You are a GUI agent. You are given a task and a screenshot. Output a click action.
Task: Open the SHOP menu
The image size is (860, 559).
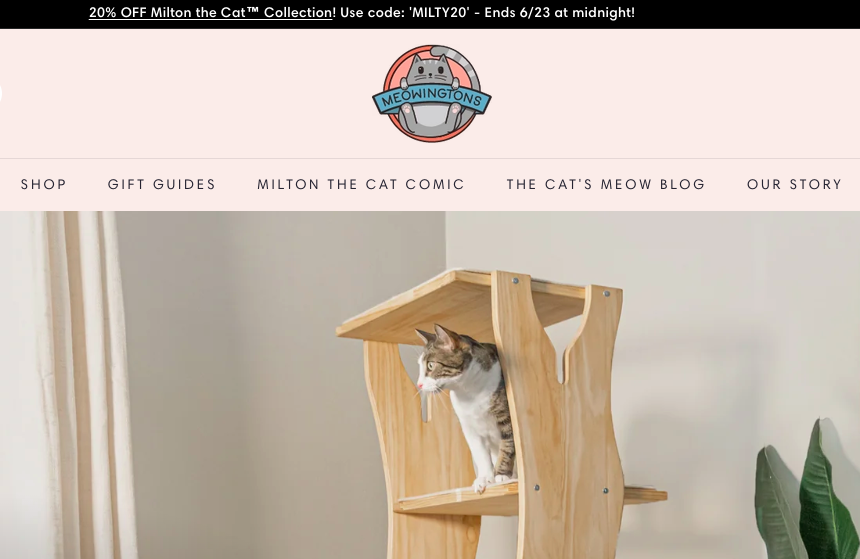[44, 184]
